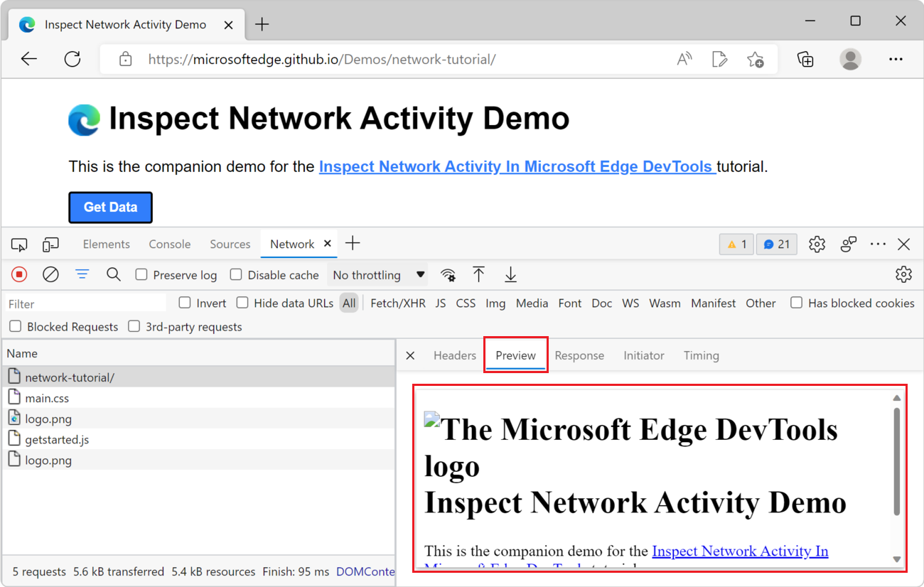Open the No throttling dropdown

(x=379, y=275)
